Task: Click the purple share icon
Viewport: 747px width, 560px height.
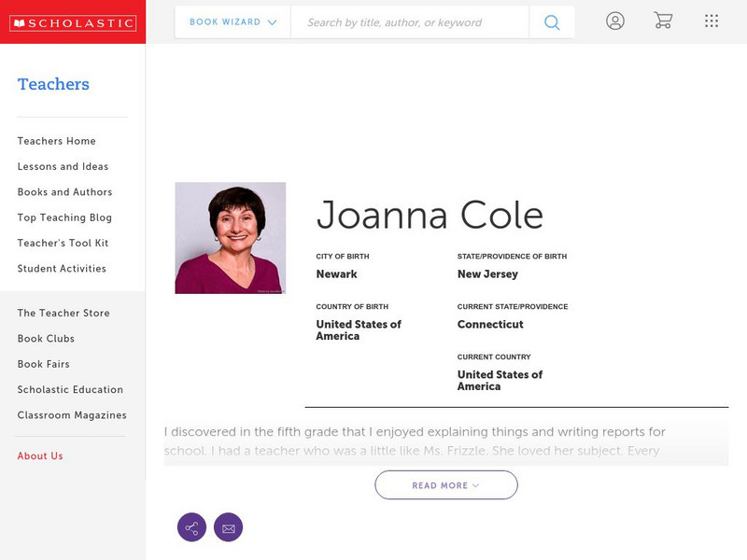Action: click(191, 526)
